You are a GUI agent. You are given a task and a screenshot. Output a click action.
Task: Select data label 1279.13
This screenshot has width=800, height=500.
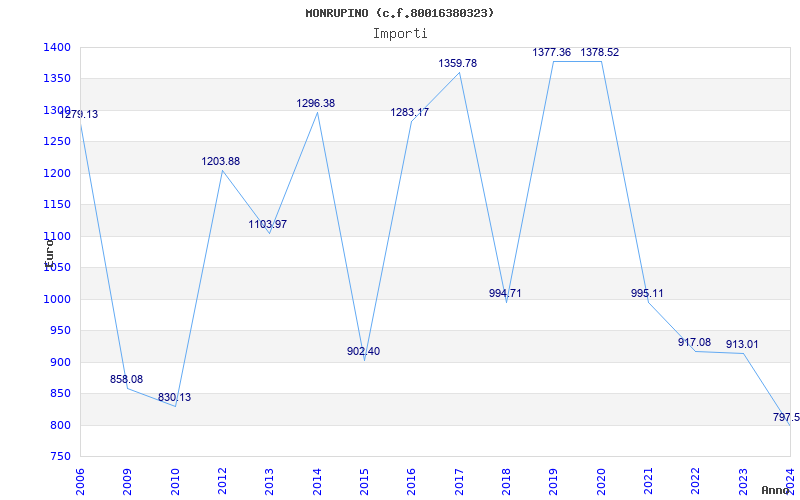pos(79,114)
